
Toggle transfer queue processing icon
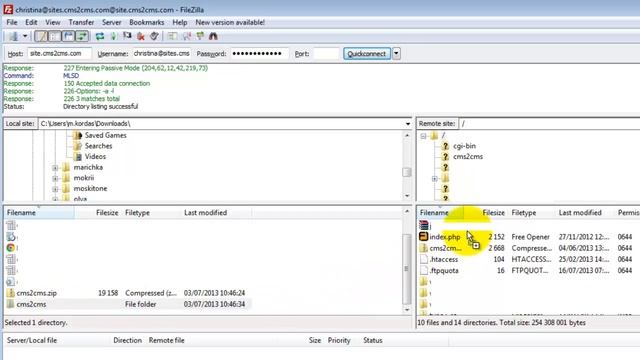click(113, 36)
